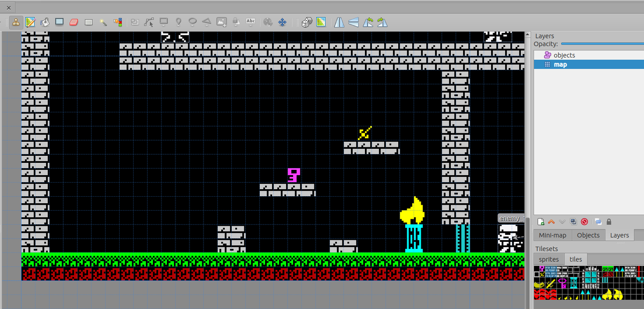This screenshot has height=309, width=644.
Task: Select the Shape Fill tool
Action: click(60, 22)
